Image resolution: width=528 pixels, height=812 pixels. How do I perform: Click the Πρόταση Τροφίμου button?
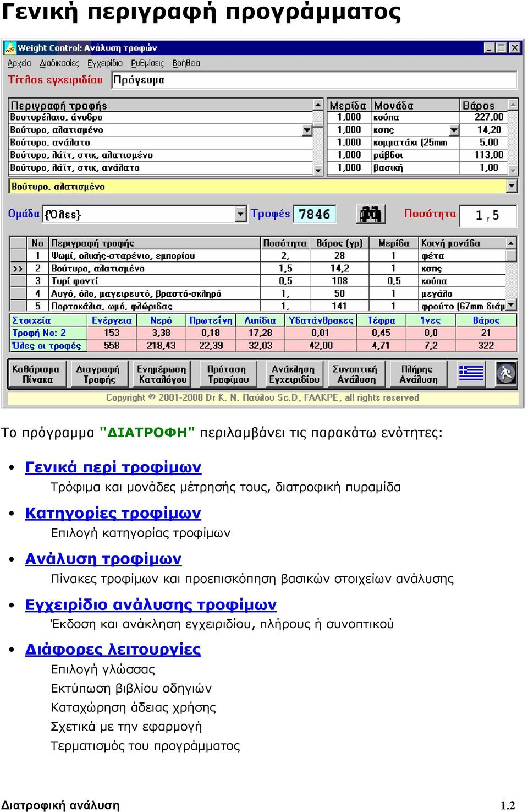[228, 374]
